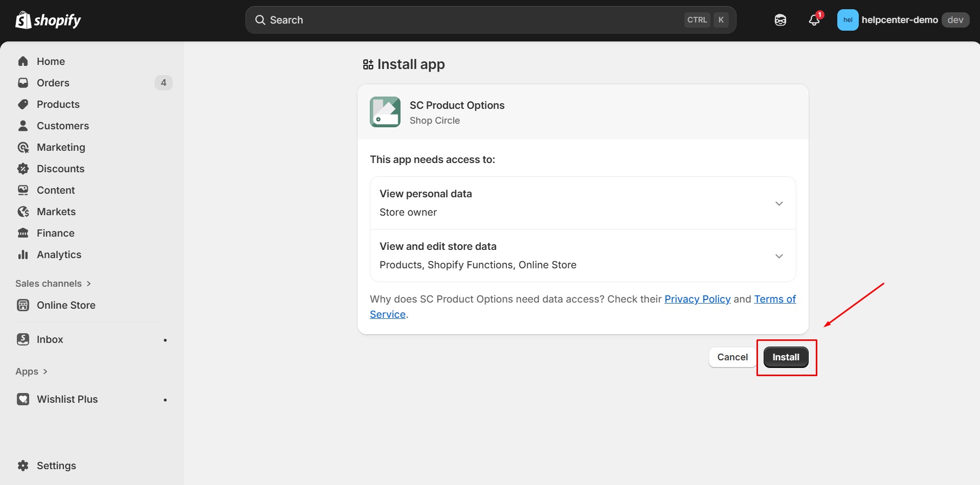Image resolution: width=980 pixels, height=485 pixels.
Task: Open the Privacy Policy link
Action: pos(697,299)
